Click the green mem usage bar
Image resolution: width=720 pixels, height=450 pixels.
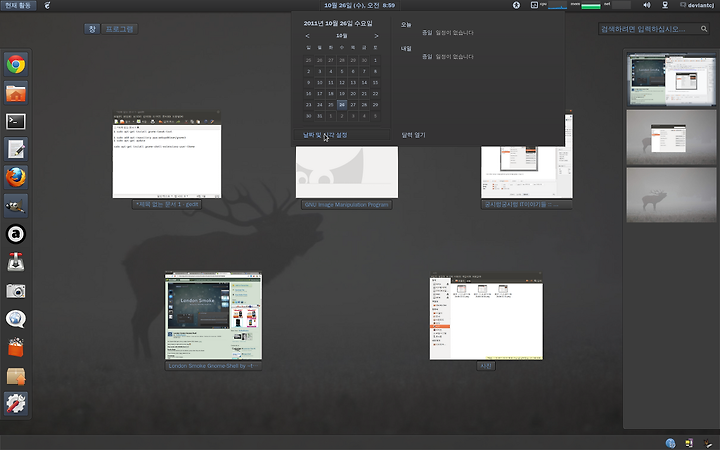pyautogui.click(x=591, y=6)
